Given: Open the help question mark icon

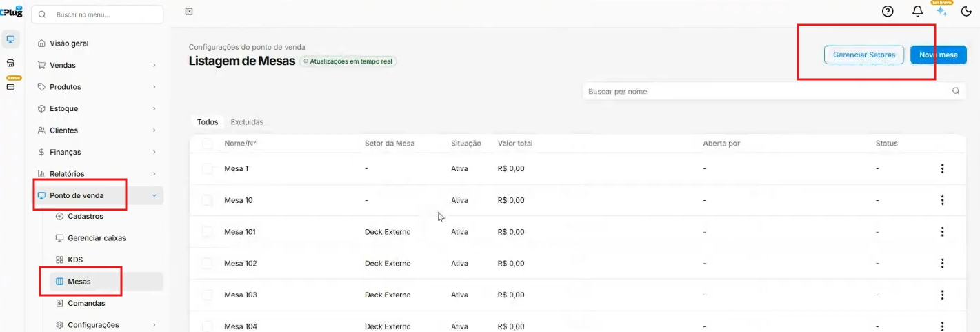Looking at the screenshot, I should [x=888, y=11].
